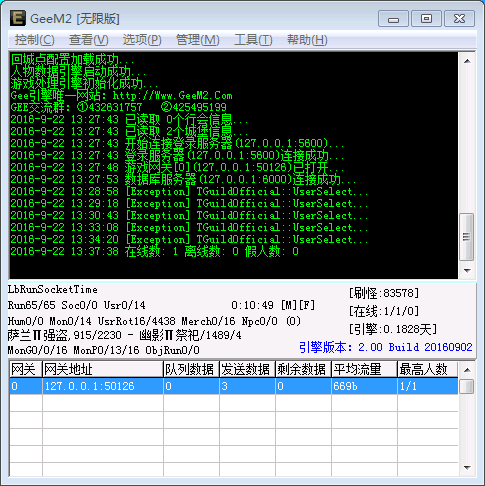Click the 网关 column header

click(26, 369)
